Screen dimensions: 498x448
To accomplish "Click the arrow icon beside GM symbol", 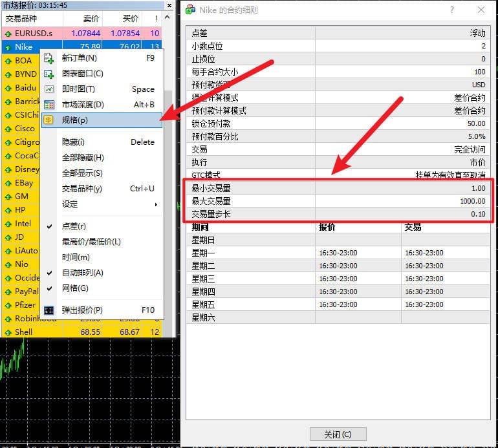I will [x=8, y=197].
